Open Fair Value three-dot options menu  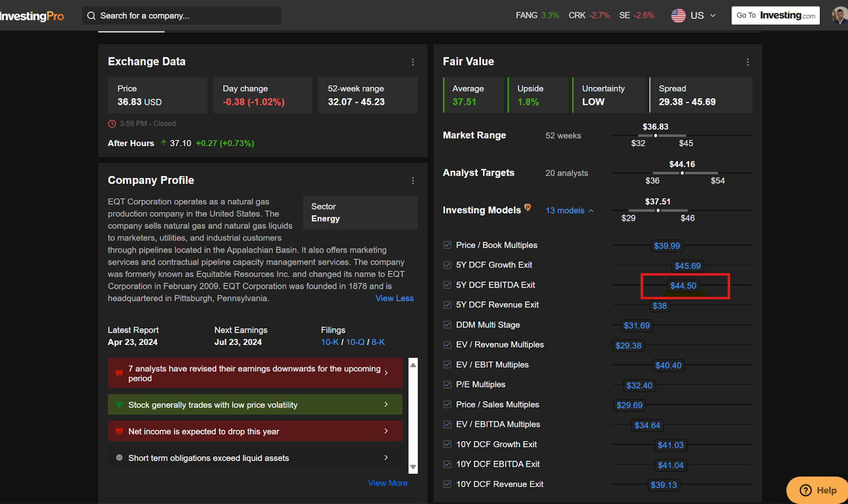[x=748, y=62]
